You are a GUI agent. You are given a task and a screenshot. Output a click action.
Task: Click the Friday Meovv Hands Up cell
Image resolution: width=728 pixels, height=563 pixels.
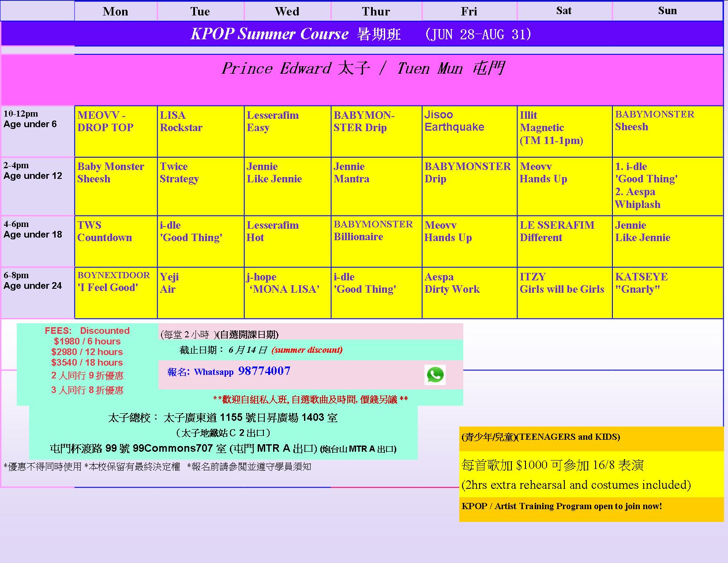(469, 241)
